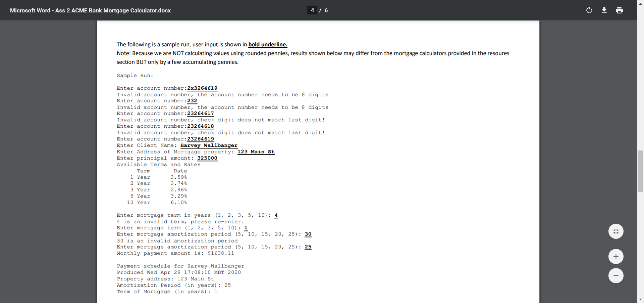Select the account number 2x3264619

coord(202,88)
